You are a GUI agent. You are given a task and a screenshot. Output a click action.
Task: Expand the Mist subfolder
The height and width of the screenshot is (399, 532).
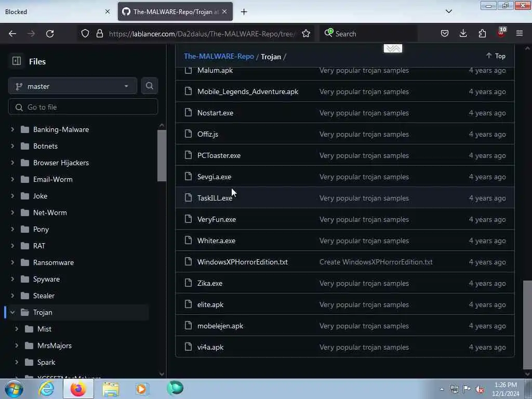[17, 329]
